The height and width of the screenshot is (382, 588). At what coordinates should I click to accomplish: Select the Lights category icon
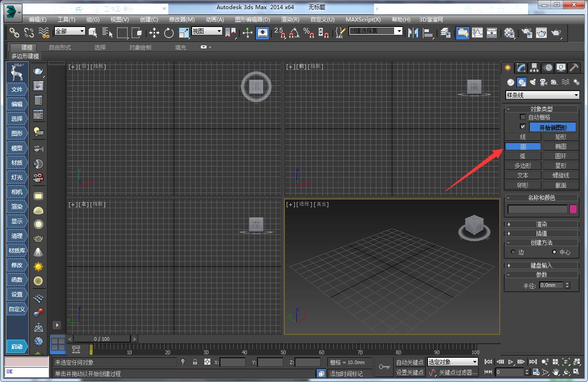(x=533, y=82)
